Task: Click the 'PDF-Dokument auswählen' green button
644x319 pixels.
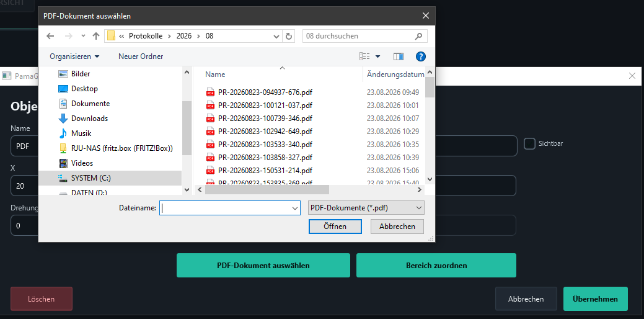Action: (x=263, y=266)
